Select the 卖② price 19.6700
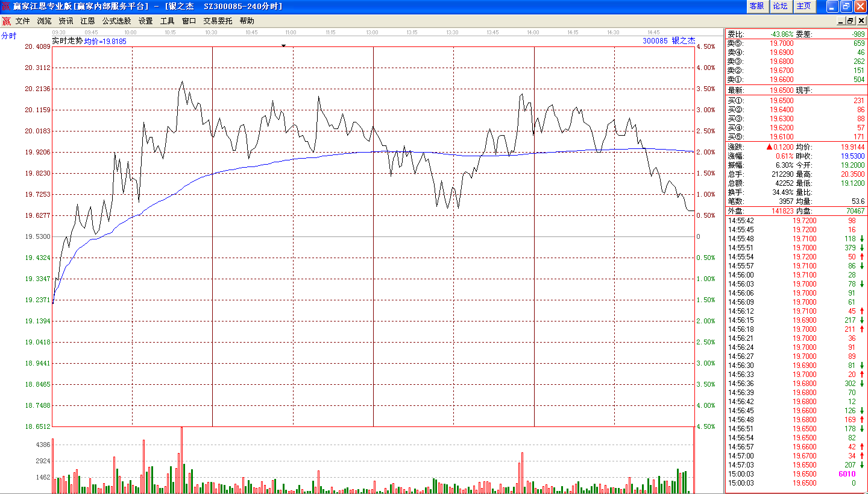 click(x=782, y=71)
